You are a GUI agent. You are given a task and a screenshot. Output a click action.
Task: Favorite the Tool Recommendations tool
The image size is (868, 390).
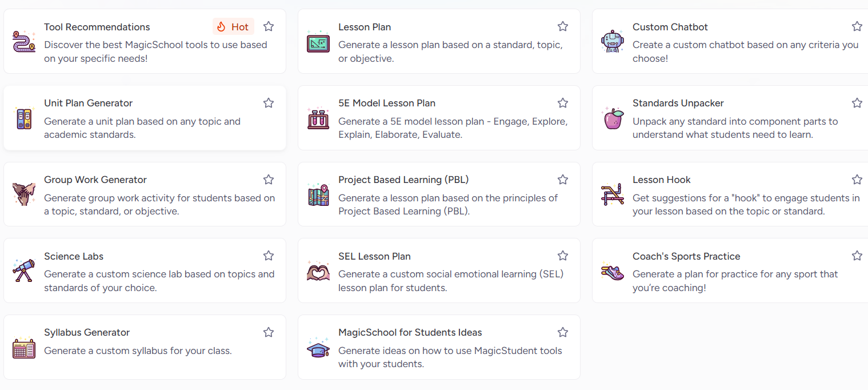(x=269, y=26)
